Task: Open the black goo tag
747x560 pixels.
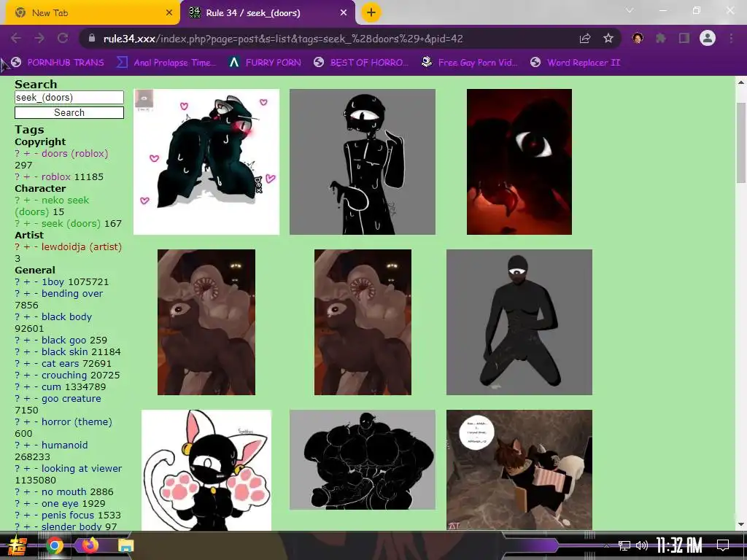Action: coord(64,340)
